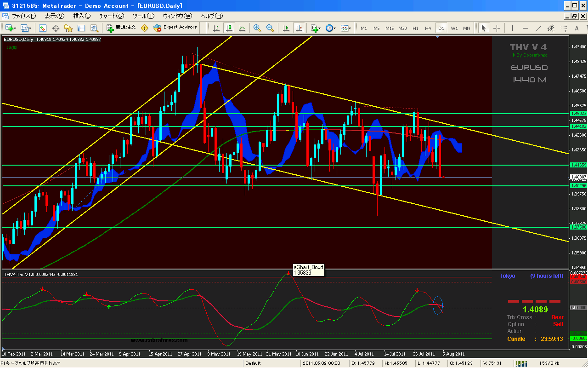Image resolution: width=588 pixels, height=368 pixels.
Task: Expand the chart templates dropdown
Action: 346,28
